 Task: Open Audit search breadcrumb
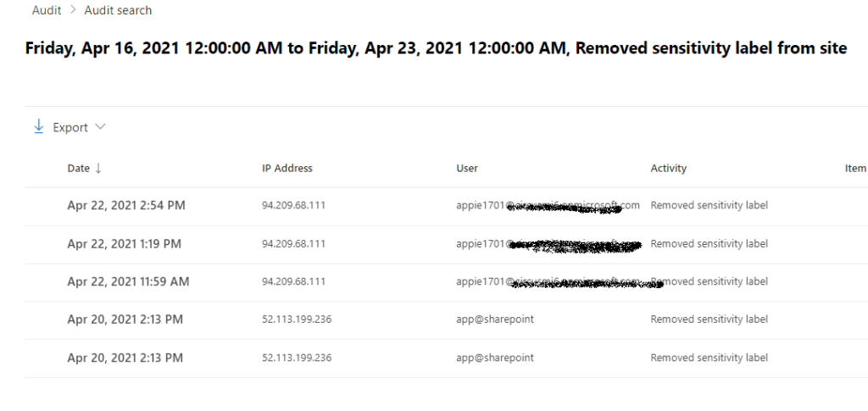[x=118, y=10]
